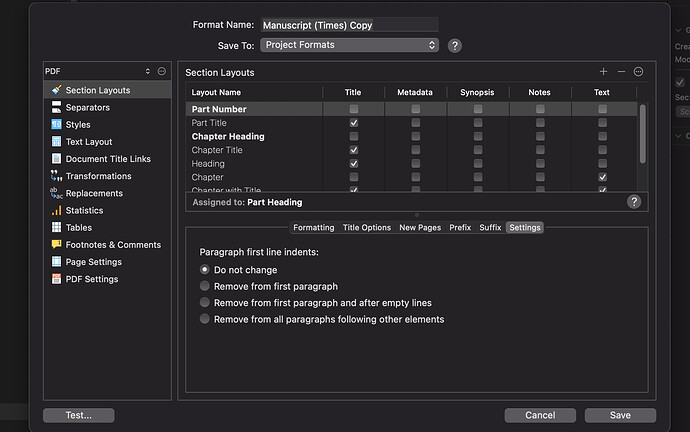Toggle Title checkbox for Part Number
Image resolution: width=690 pixels, height=432 pixels.
click(x=353, y=109)
